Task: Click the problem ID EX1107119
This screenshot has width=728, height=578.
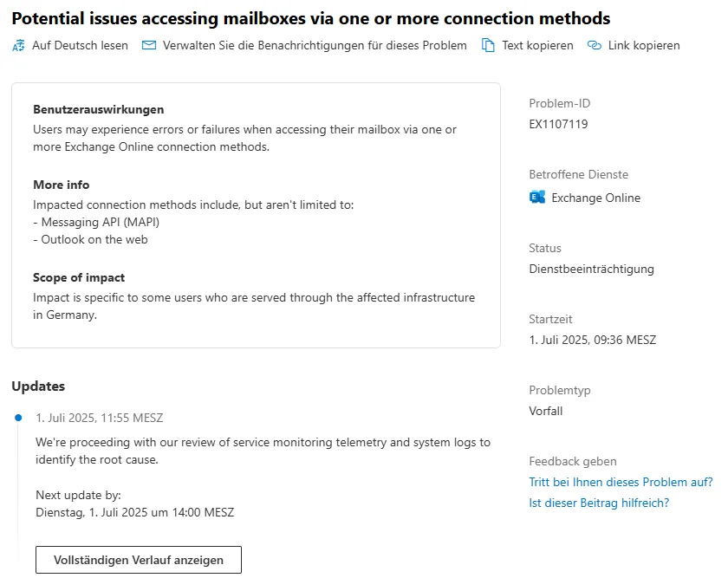Action: pos(558,124)
